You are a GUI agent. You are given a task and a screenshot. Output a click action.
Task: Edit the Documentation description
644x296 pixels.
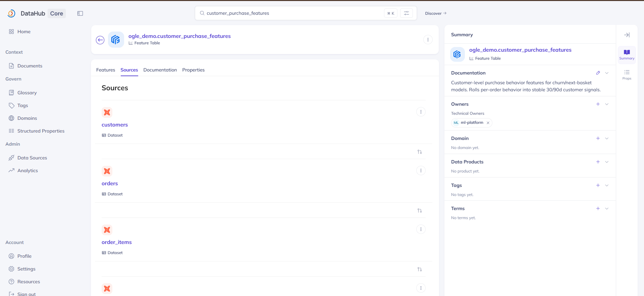[x=598, y=73]
